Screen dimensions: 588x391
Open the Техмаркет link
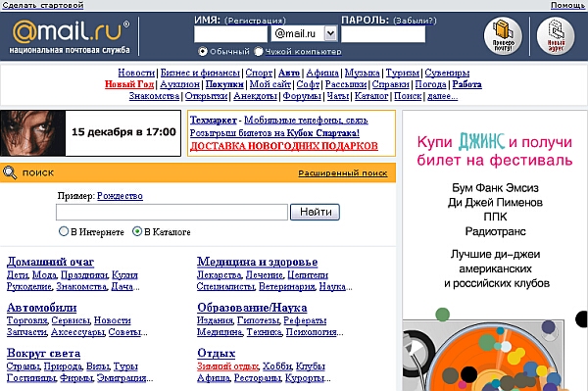(213, 121)
